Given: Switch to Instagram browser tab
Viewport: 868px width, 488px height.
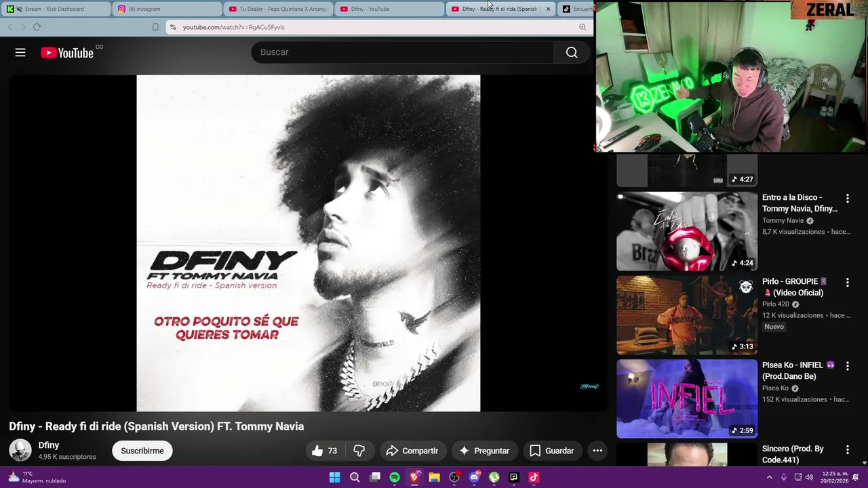Looking at the screenshot, I should [167, 9].
